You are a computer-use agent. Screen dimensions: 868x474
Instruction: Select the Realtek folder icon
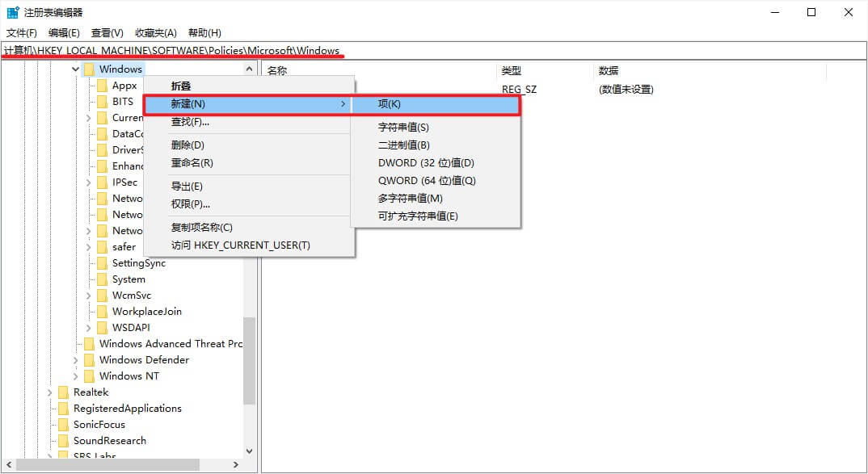coord(63,392)
